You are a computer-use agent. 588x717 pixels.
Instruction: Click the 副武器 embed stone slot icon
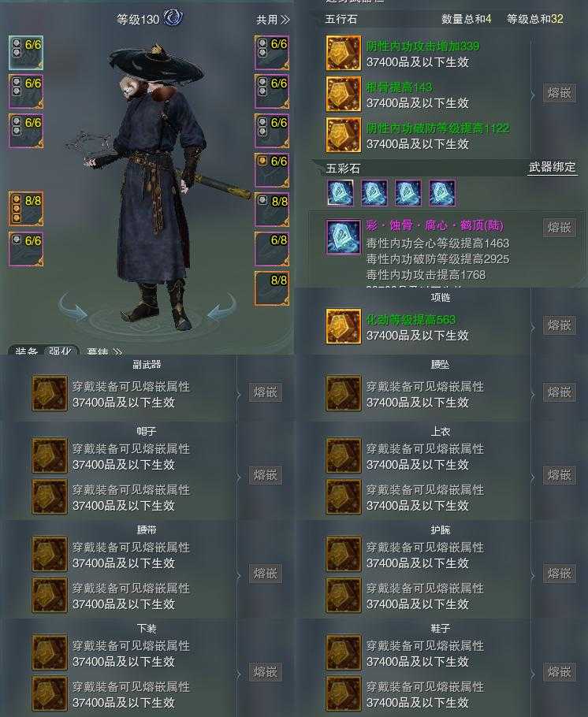(50, 393)
